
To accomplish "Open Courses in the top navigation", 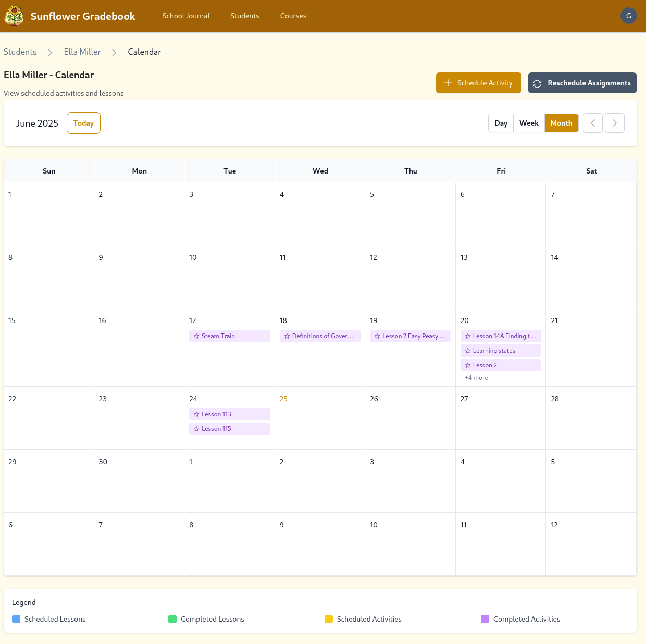I will click(x=293, y=16).
